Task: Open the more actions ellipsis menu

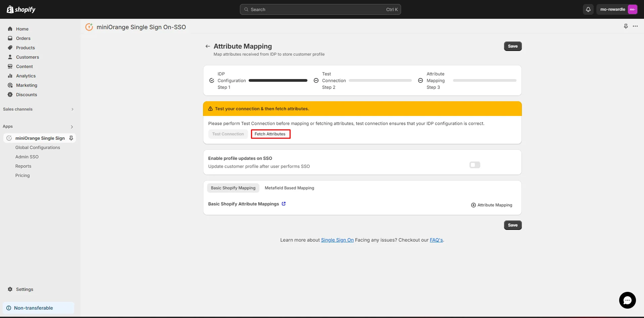Action: [636, 26]
